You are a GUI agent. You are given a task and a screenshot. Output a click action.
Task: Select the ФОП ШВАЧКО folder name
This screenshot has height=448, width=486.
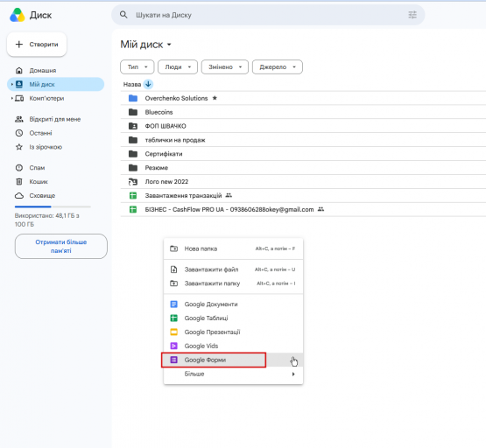pos(166,126)
